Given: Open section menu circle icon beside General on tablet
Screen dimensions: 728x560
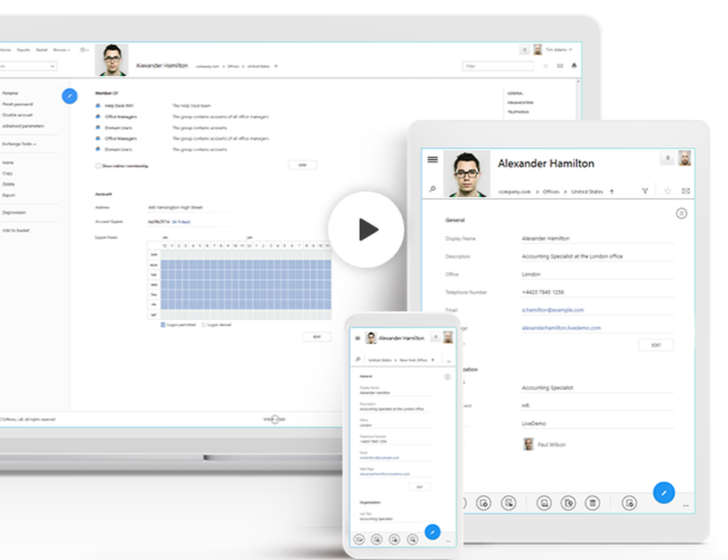Looking at the screenshot, I should [x=681, y=213].
